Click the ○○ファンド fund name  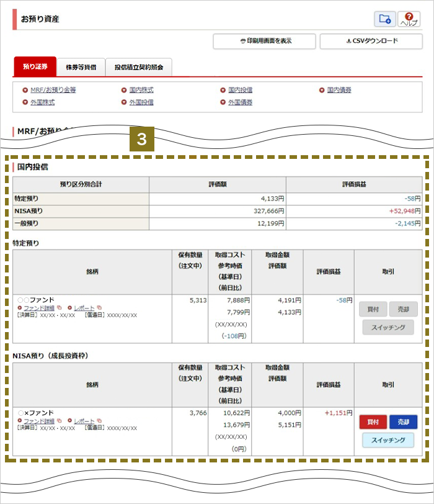[36, 300]
